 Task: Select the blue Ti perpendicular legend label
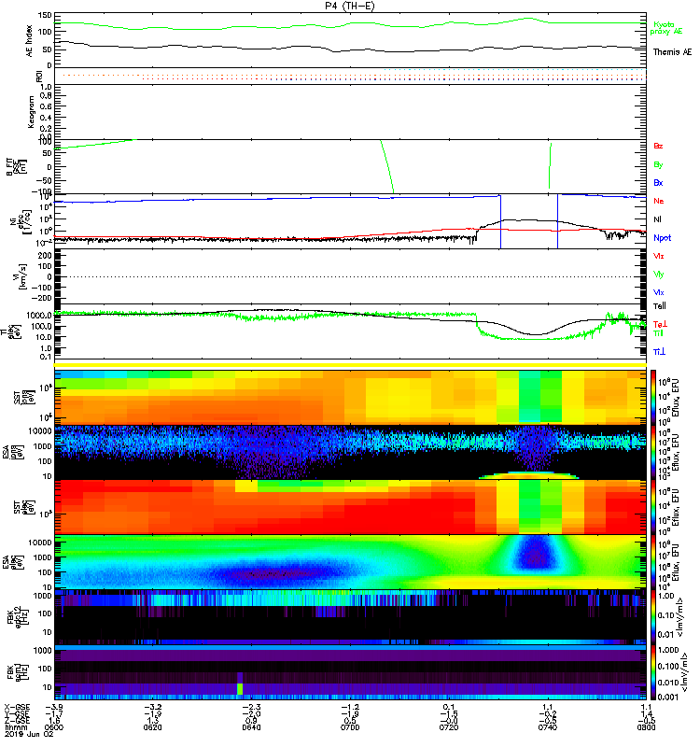pos(659,352)
